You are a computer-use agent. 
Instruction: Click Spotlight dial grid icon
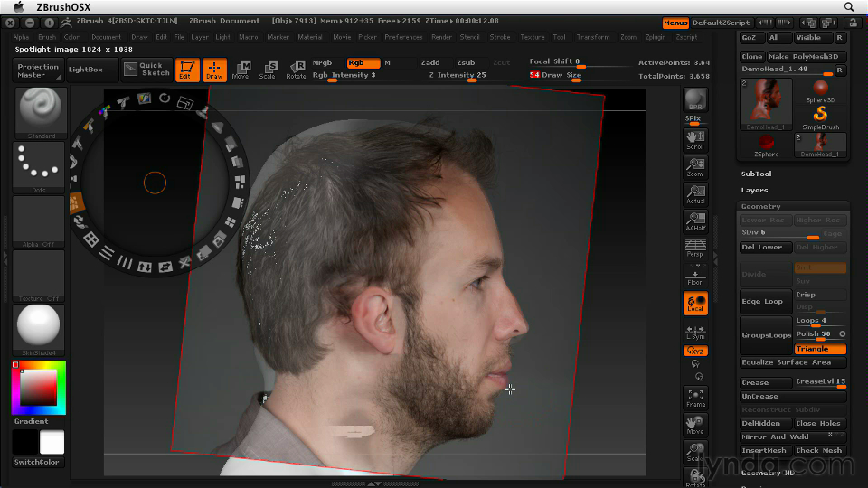pyautogui.click(x=90, y=239)
